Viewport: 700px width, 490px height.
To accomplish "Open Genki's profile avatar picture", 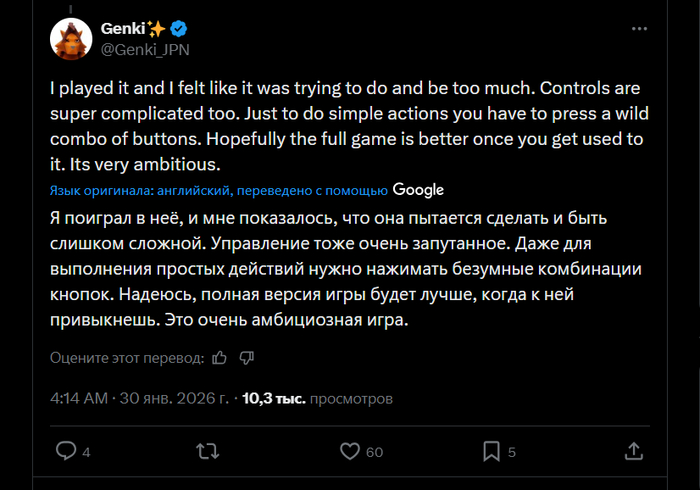I will click(x=72, y=38).
